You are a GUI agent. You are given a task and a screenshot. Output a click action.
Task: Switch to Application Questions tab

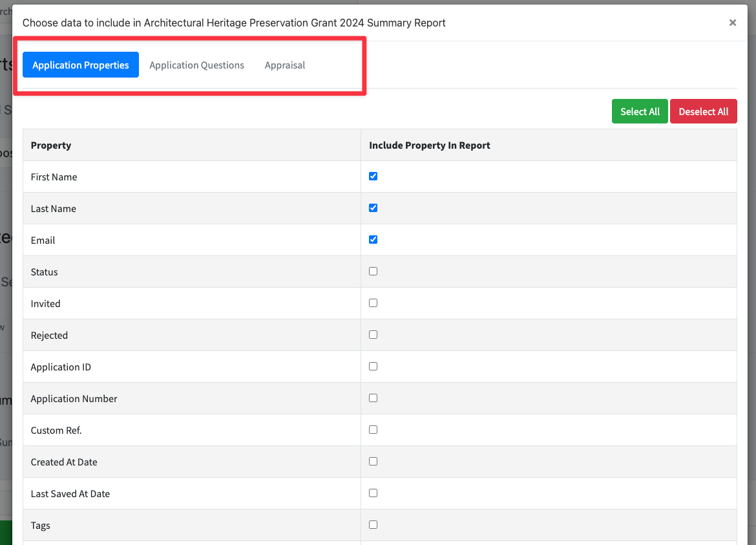[196, 65]
